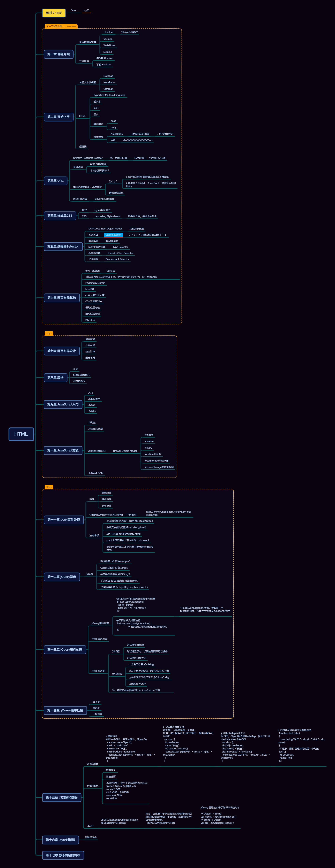Select the 第五章 选择器Selector node
This screenshot has height=868, width=335.
[63, 247]
